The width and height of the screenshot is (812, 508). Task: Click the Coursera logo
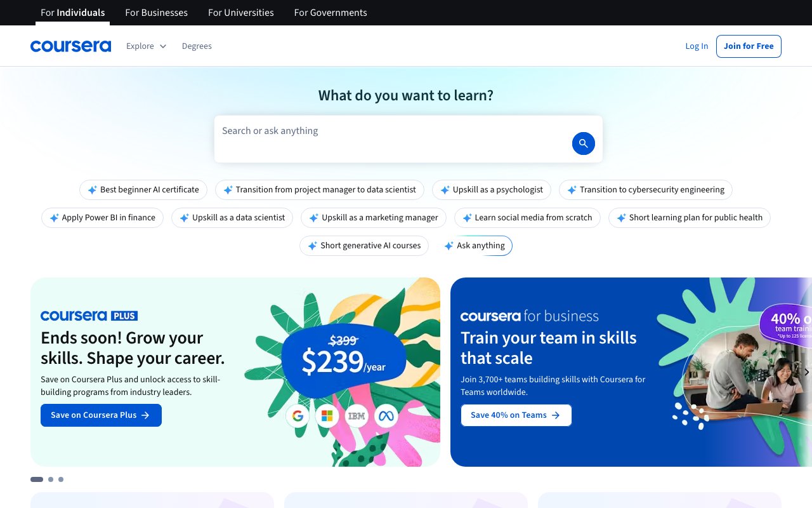(x=70, y=46)
